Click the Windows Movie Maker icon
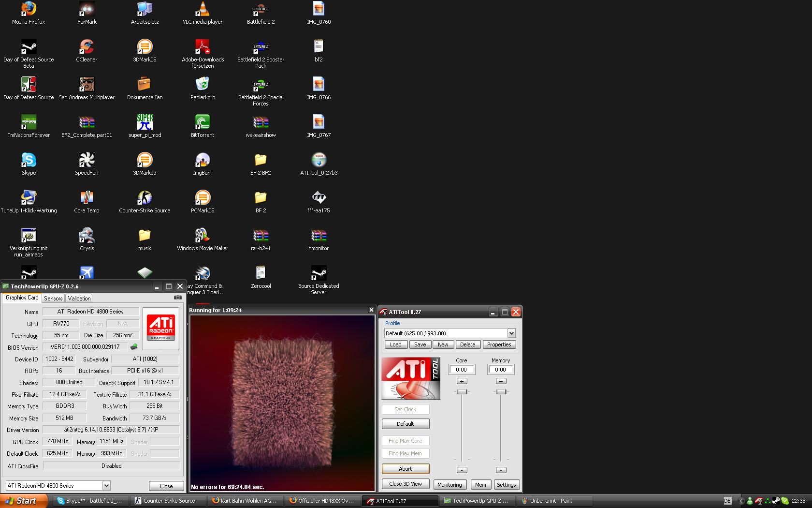The width and height of the screenshot is (812, 508). coord(203,239)
